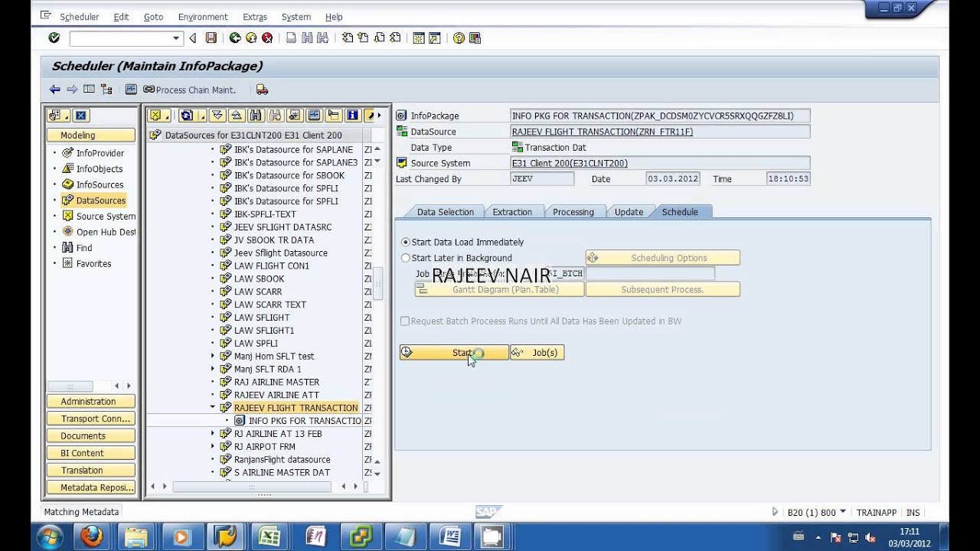Switch to the Extraction tab

click(x=512, y=212)
